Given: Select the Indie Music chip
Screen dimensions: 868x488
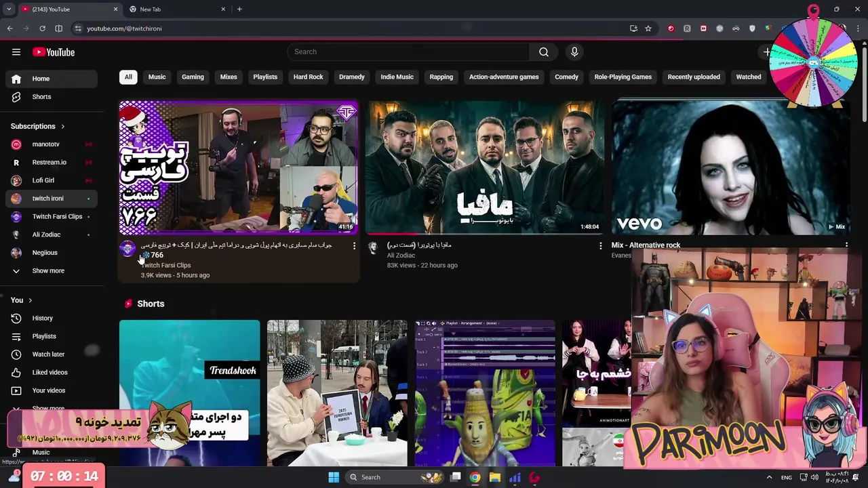Looking at the screenshot, I should click(x=397, y=77).
